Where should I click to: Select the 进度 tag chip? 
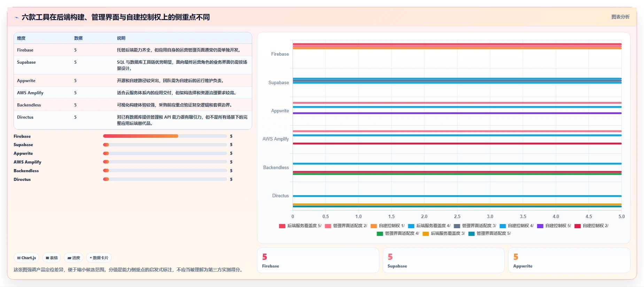[x=73, y=258]
